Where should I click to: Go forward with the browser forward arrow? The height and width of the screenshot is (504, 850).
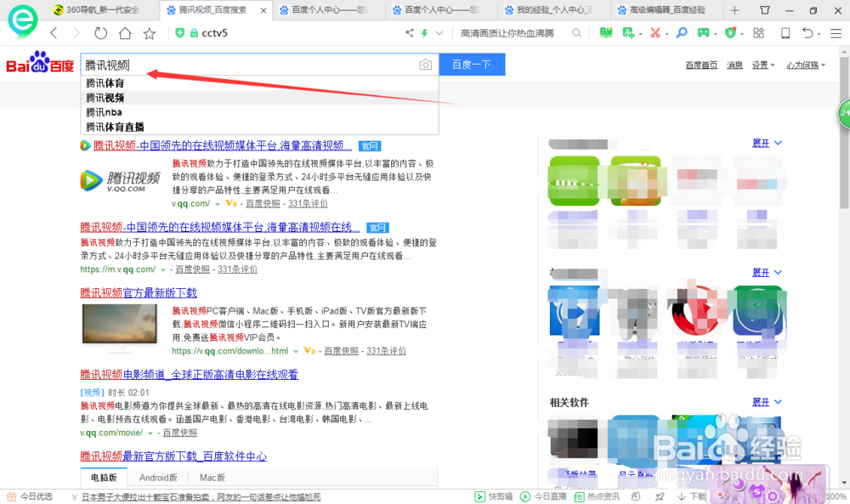(76, 33)
